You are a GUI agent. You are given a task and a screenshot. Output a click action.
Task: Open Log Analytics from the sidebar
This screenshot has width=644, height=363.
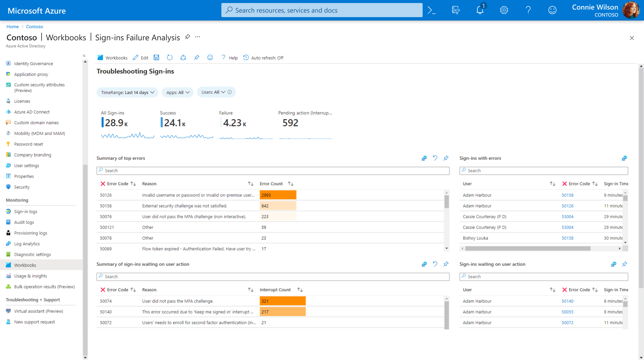point(27,243)
